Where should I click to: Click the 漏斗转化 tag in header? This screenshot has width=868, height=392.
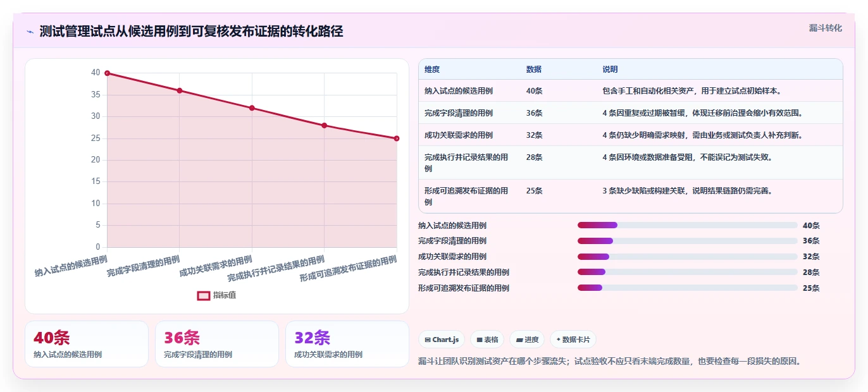click(825, 28)
